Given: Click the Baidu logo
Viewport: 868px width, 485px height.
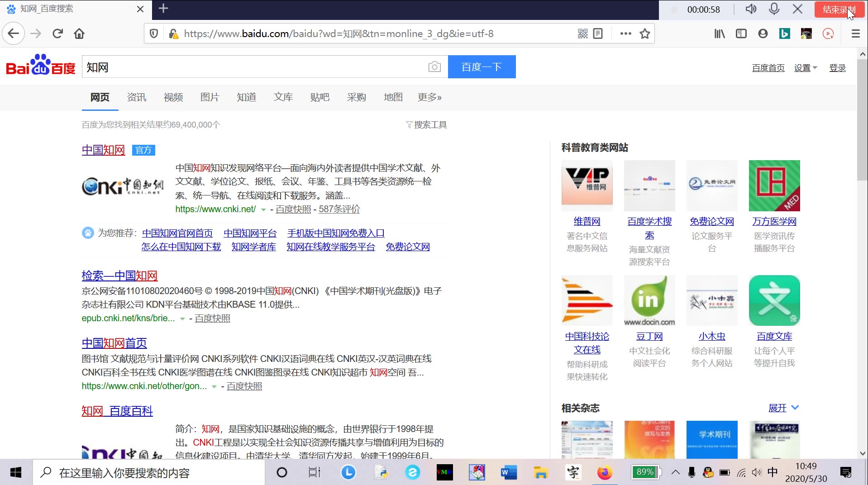Looking at the screenshot, I should click(x=40, y=65).
